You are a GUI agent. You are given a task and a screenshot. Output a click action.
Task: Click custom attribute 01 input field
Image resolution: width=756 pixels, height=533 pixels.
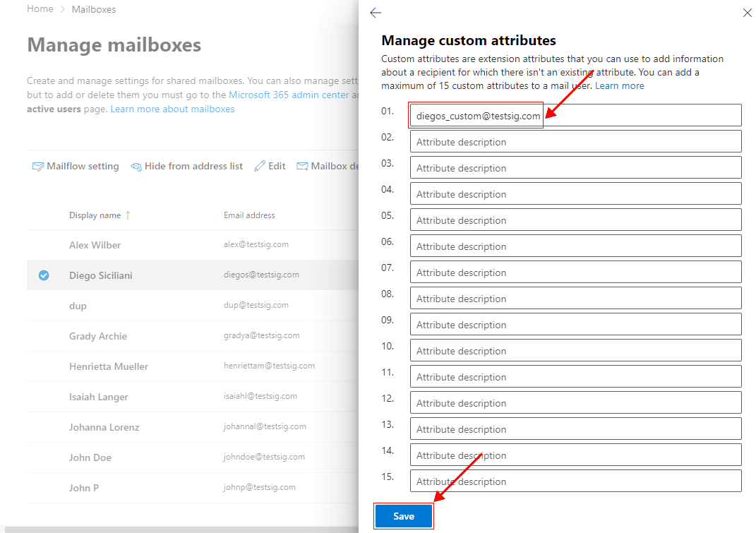pos(575,116)
